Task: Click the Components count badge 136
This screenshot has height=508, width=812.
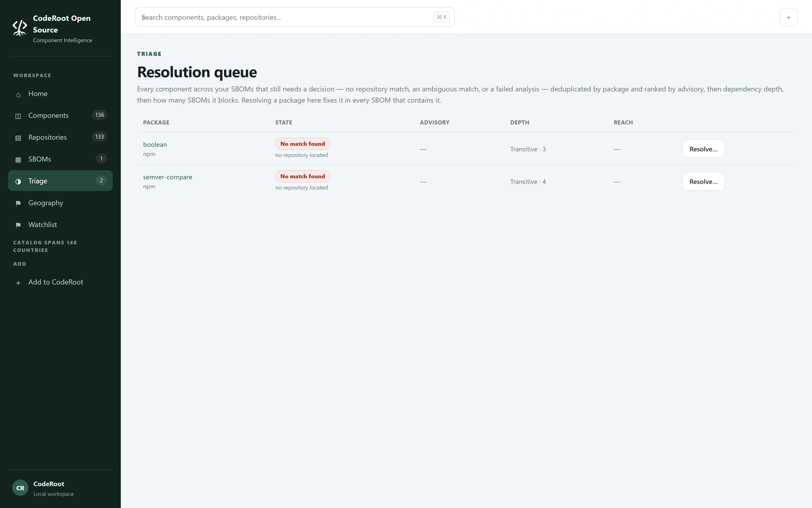Action: (99, 115)
